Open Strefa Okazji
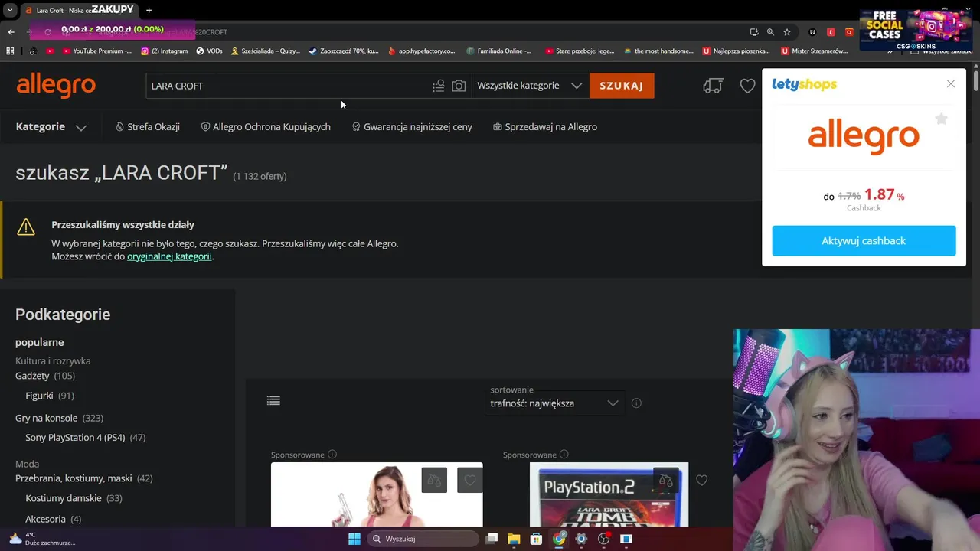The image size is (980, 551). pyautogui.click(x=148, y=127)
